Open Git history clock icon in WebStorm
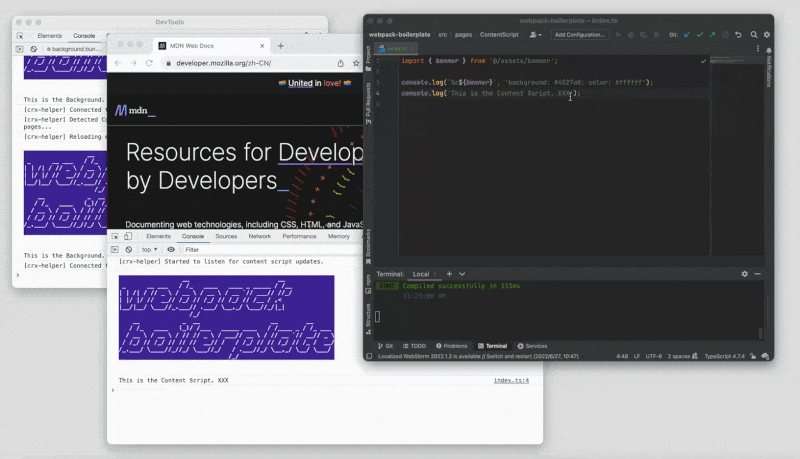800x459 pixels. tap(725, 35)
